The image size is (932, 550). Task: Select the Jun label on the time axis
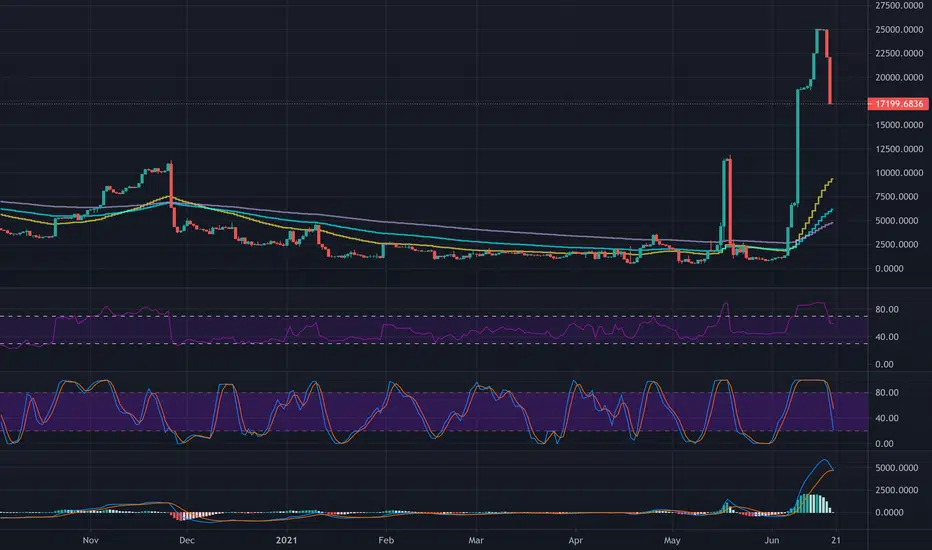coord(772,540)
